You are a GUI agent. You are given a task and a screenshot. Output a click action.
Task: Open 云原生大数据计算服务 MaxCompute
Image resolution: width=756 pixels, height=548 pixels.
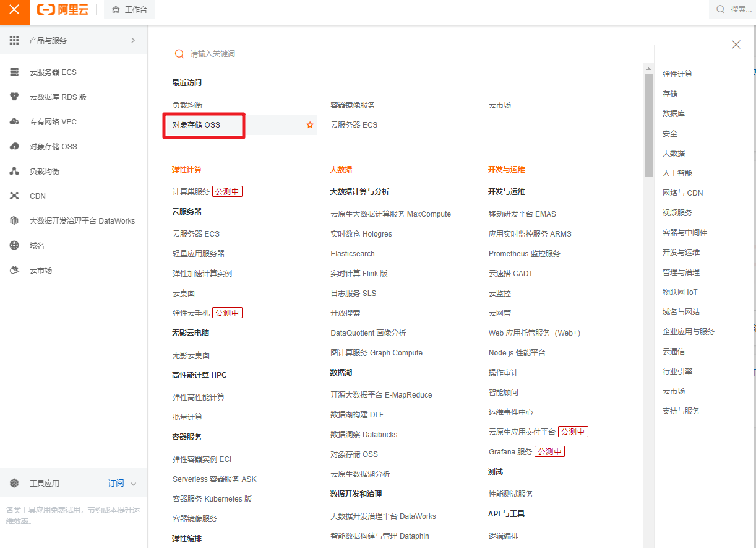coord(391,214)
